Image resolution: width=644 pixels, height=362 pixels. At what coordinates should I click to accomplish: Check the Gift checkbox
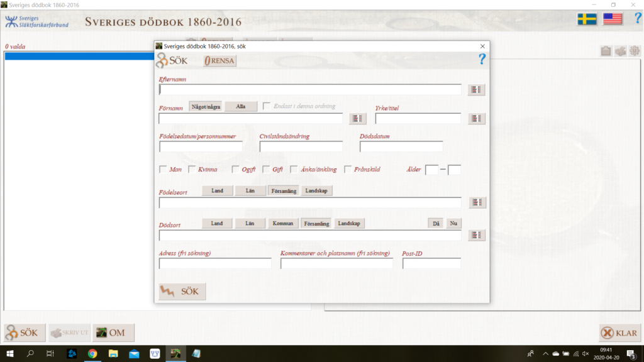coord(266,170)
